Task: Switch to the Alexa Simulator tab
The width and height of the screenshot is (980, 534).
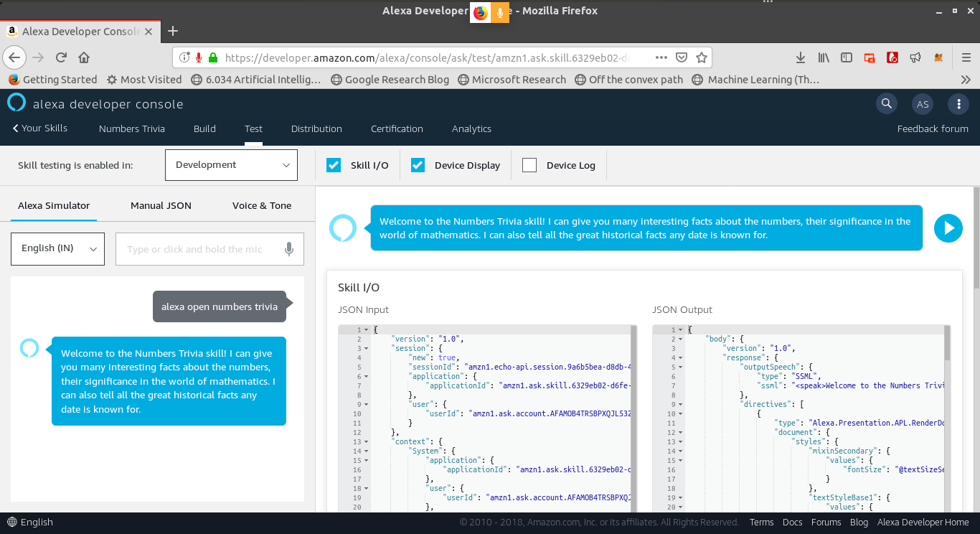Action: pos(54,205)
